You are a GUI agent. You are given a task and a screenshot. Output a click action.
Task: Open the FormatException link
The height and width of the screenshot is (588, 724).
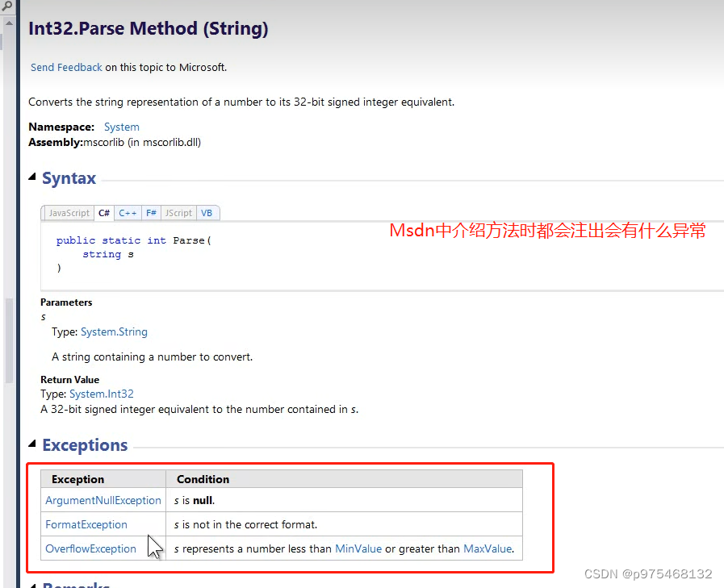pyautogui.click(x=86, y=525)
